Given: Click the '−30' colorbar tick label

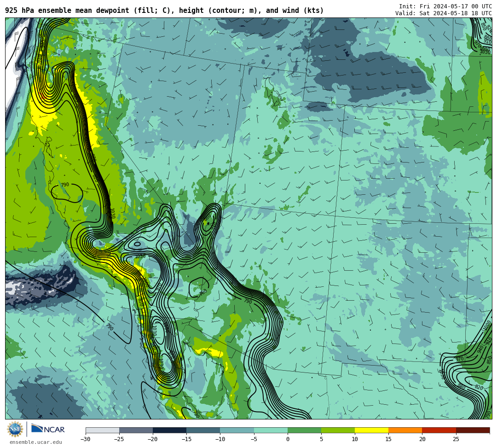Looking at the screenshot, I should tap(86, 439).
